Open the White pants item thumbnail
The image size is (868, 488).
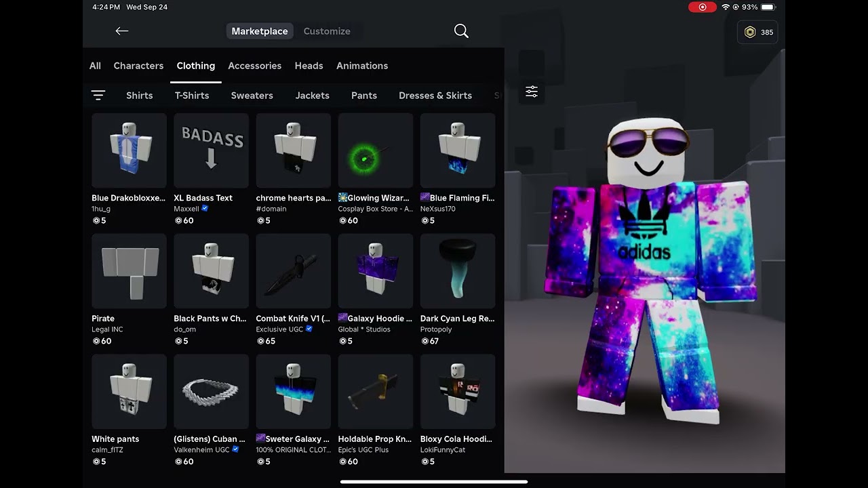129,392
